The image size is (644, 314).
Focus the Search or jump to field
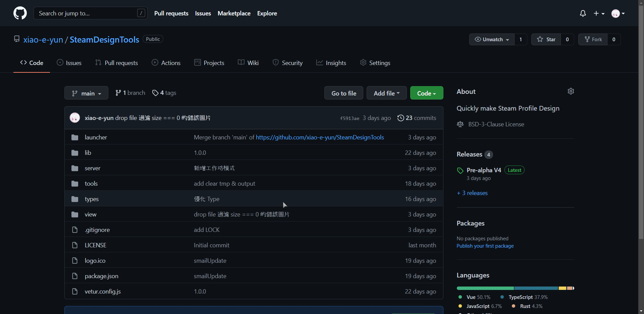91,13
